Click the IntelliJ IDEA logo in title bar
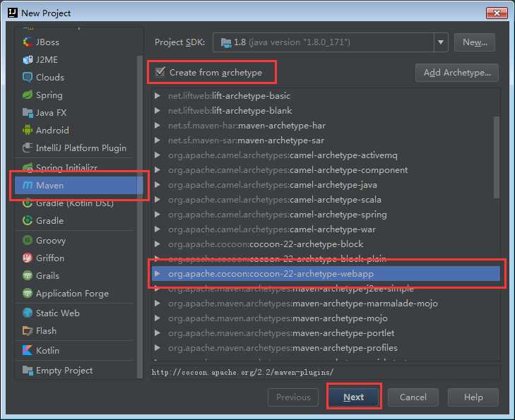The height and width of the screenshot is (420, 515). tap(13, 13)
